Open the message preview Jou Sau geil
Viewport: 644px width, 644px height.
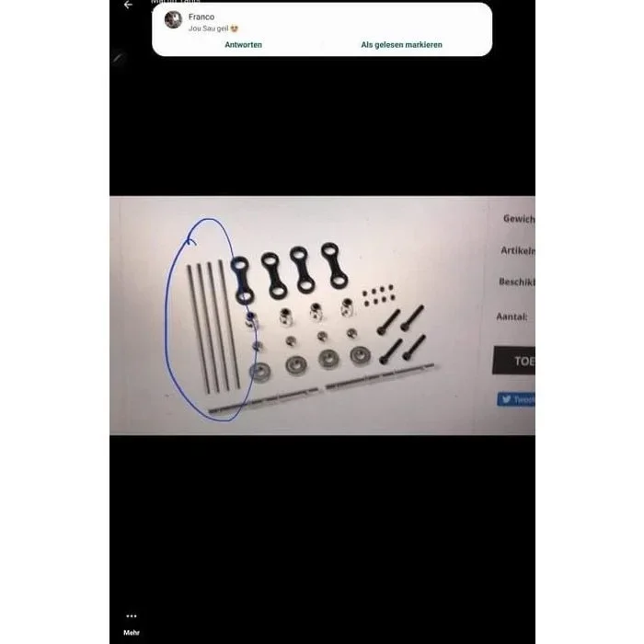click(x=208, y=29)
